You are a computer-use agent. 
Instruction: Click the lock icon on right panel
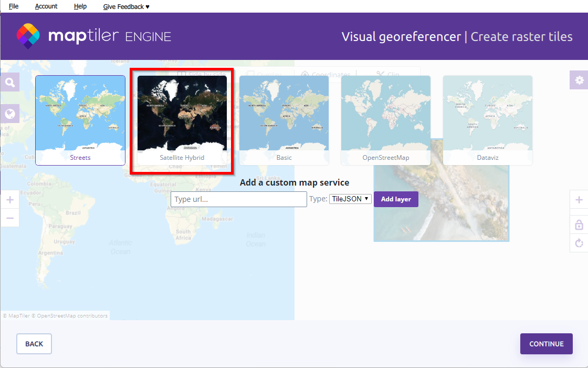[x=579, y=224]
